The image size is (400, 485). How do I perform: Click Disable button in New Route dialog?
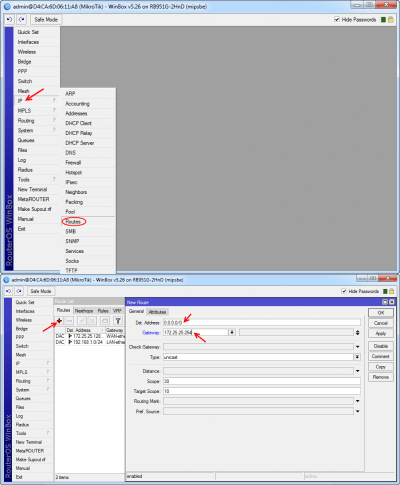[x=381, y=346]
